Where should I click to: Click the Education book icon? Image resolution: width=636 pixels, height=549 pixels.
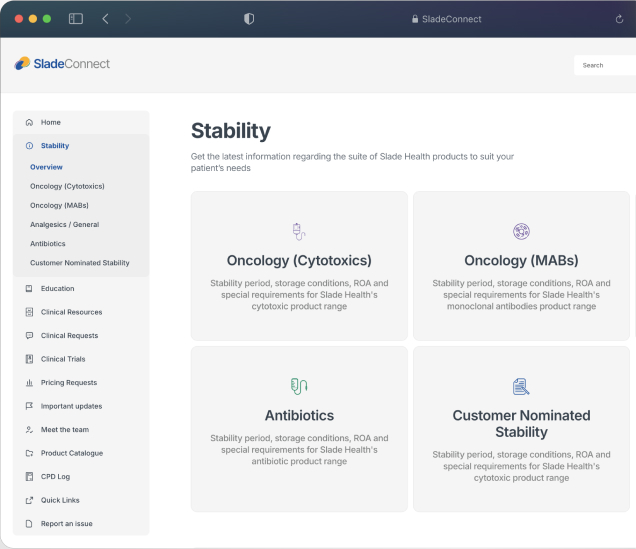click(x=29, y=288)
